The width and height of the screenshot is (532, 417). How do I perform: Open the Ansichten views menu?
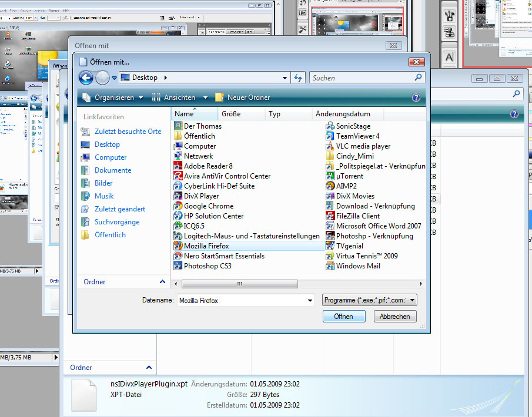pyautogui.click(x=180, y=97)
